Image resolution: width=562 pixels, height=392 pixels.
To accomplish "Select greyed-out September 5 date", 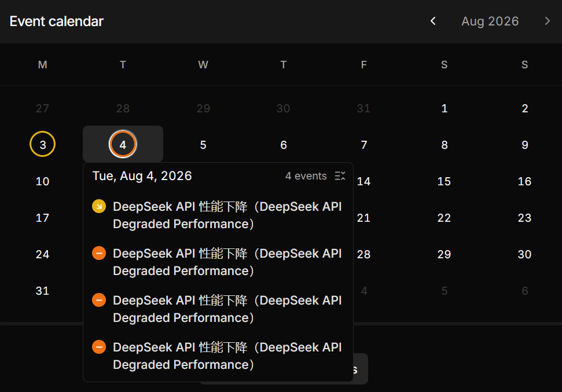I will 445,291.
